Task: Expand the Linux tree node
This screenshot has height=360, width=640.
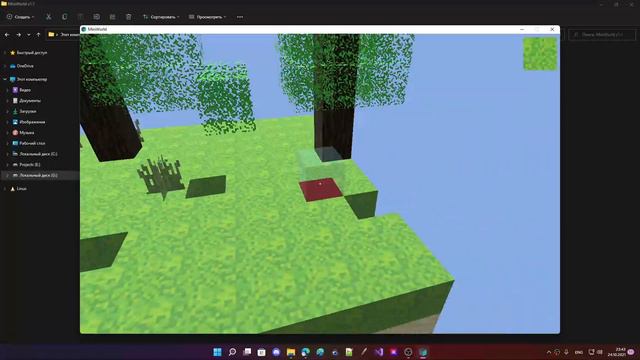Action: 5,189
